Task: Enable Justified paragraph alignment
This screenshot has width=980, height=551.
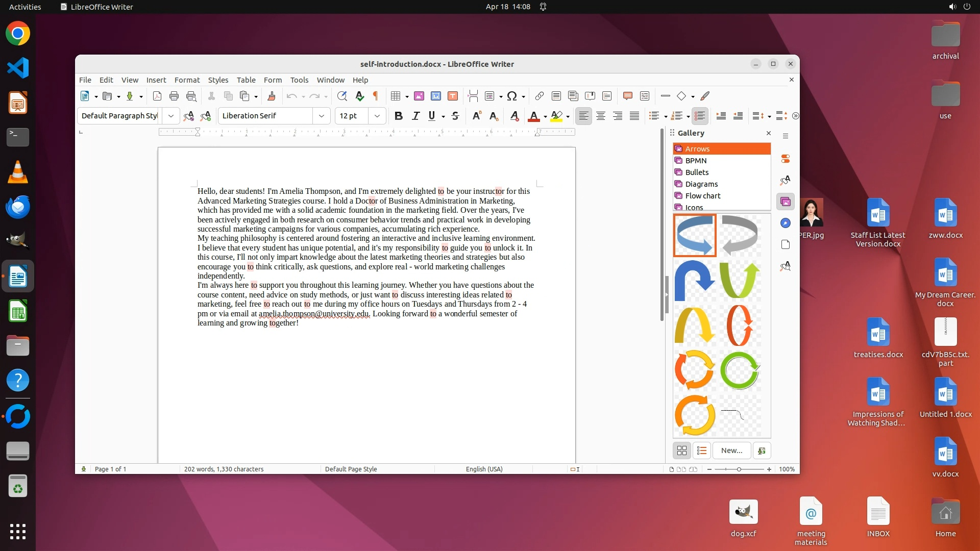Action: click(634, 116)
